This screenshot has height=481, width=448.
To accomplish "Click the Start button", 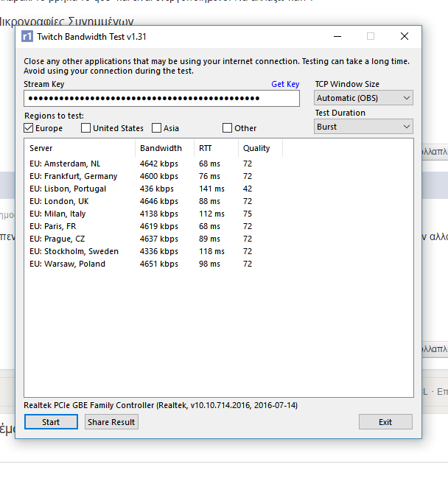I will (51, 422).
